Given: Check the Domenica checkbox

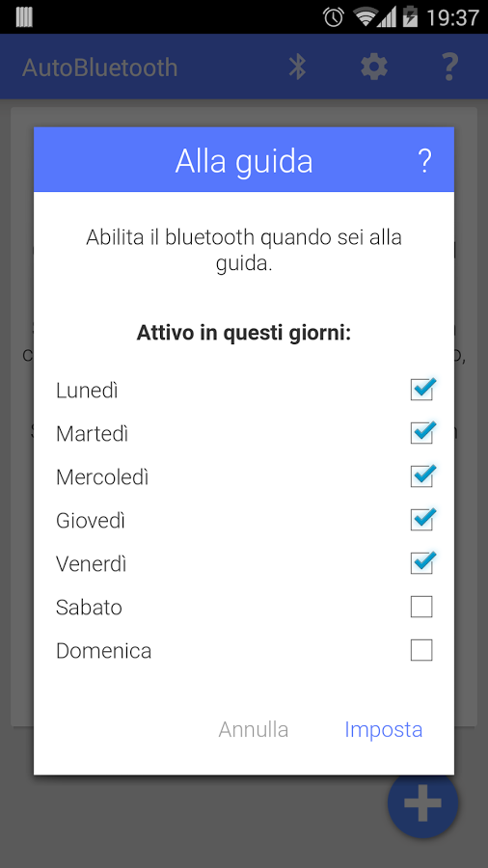Looking at the screenshot, I should (421, 650).
